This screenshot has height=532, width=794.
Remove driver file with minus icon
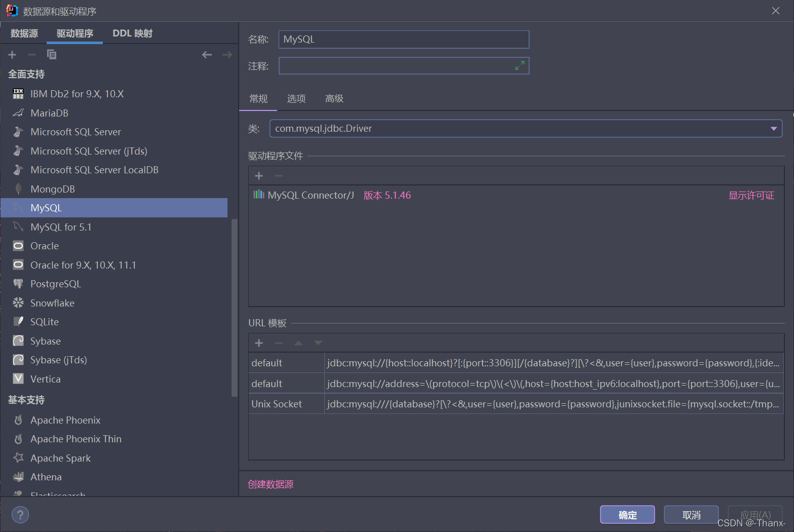278,176
